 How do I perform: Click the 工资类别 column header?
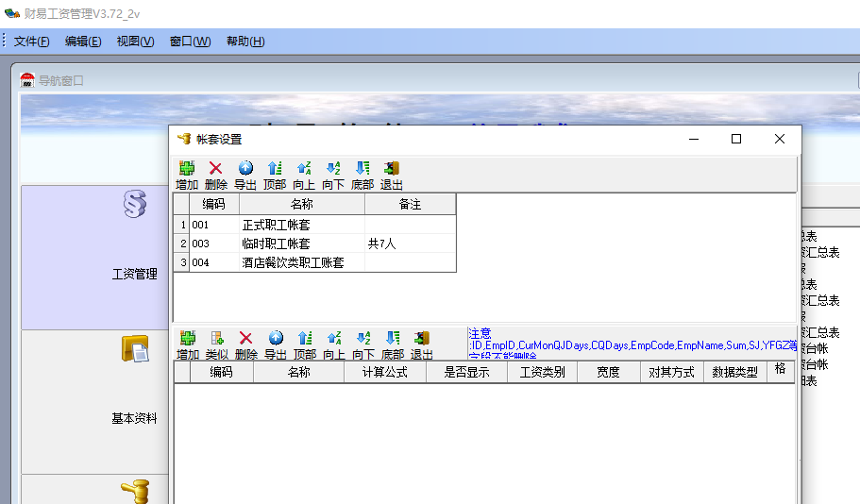(x=542, y=373)
